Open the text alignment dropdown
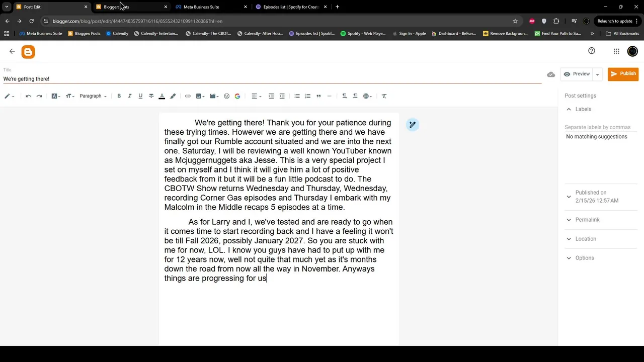Screen dimensions: 644x362 click(x=257, y=96)
